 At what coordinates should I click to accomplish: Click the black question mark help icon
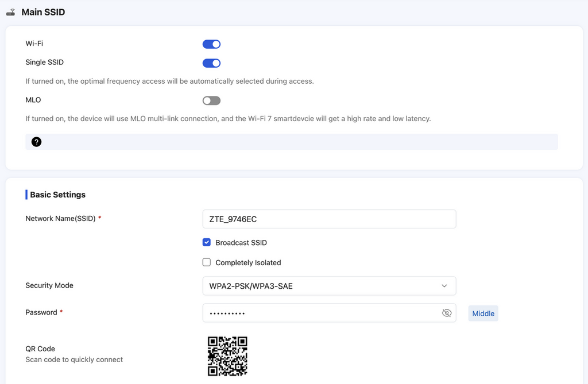[36, 142]
